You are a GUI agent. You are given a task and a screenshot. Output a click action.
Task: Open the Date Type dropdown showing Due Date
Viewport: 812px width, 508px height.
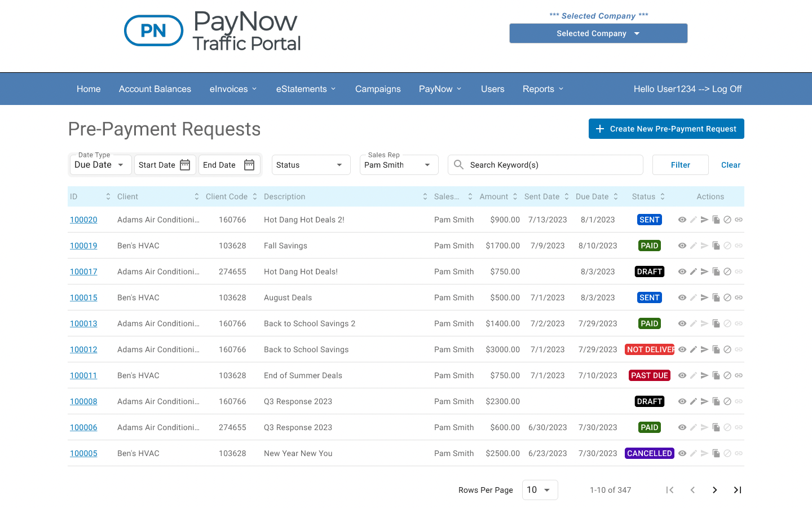tap(100, 165)
